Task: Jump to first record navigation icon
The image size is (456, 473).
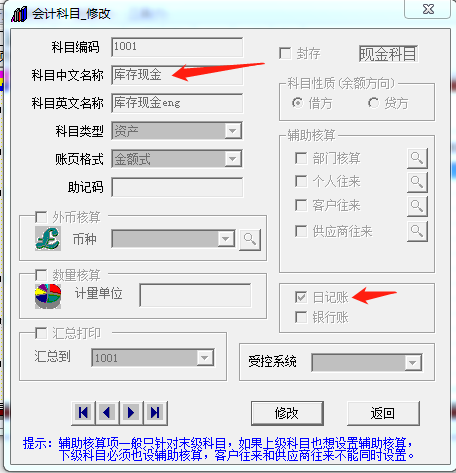Action: [x=83, y=413]
